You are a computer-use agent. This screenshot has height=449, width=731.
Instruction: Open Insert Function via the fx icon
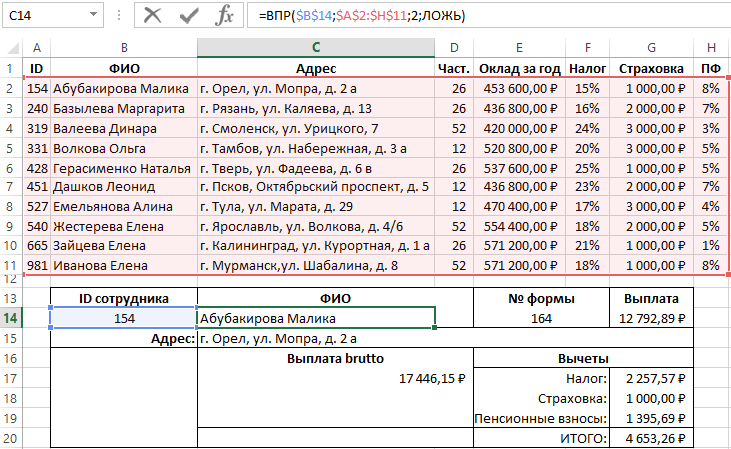(225, 15)
